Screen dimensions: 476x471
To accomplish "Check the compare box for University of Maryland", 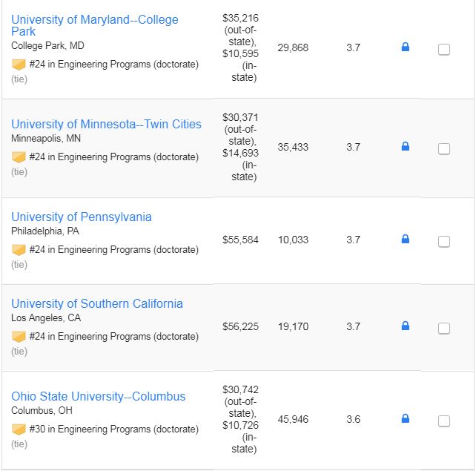I will point(444,49).
